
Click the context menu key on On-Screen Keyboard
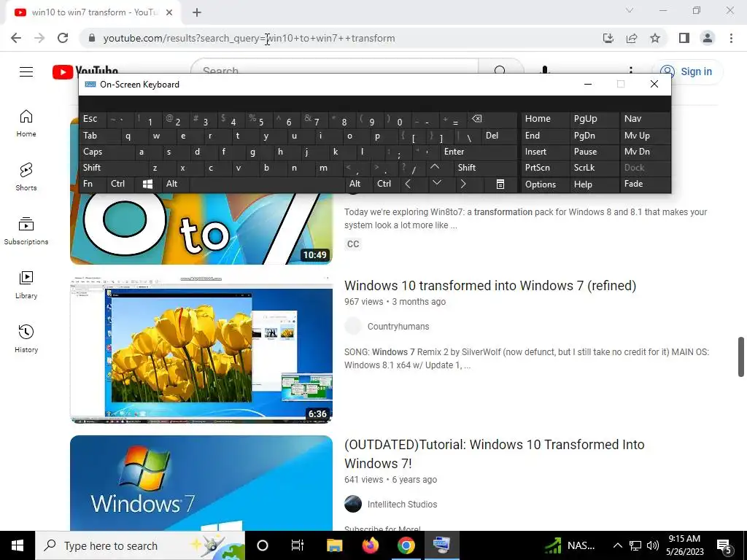tap(500, 184)
